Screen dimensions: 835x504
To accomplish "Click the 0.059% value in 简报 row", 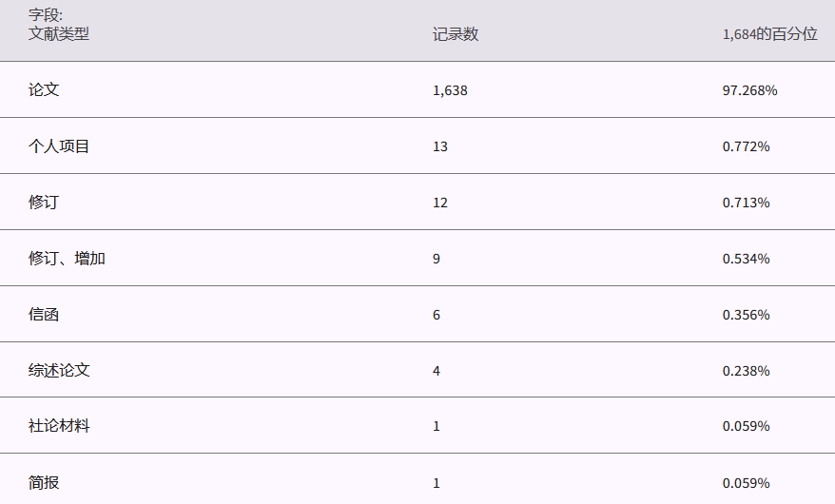I will click(x=746, y=483).
